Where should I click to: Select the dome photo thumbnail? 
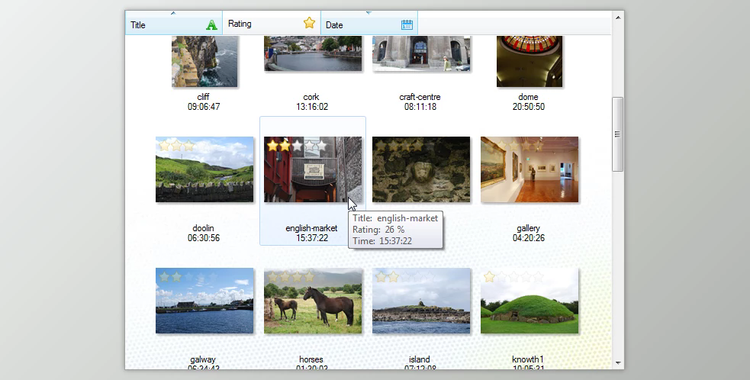529,61
